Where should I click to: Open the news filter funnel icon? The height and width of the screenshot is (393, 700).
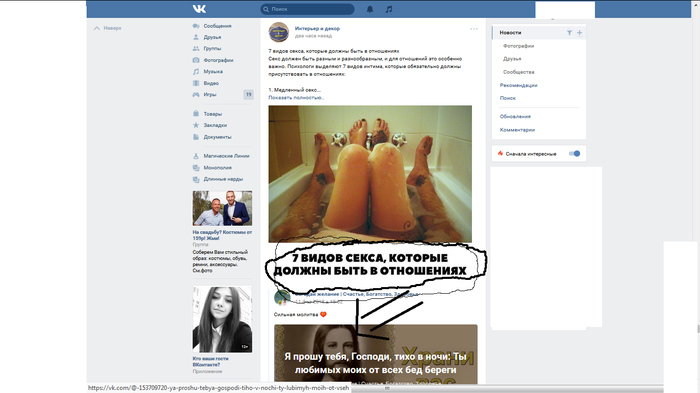(569, 33)
